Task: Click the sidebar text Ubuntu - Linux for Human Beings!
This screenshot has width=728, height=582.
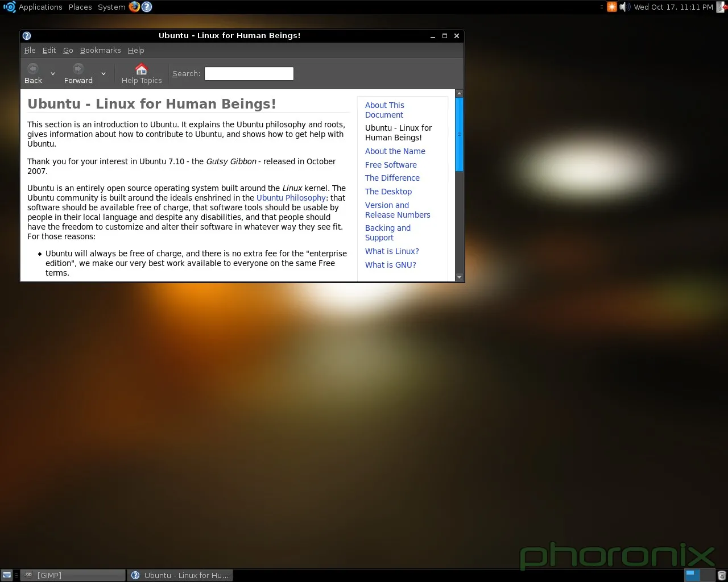Action: [x=398, y=132]
